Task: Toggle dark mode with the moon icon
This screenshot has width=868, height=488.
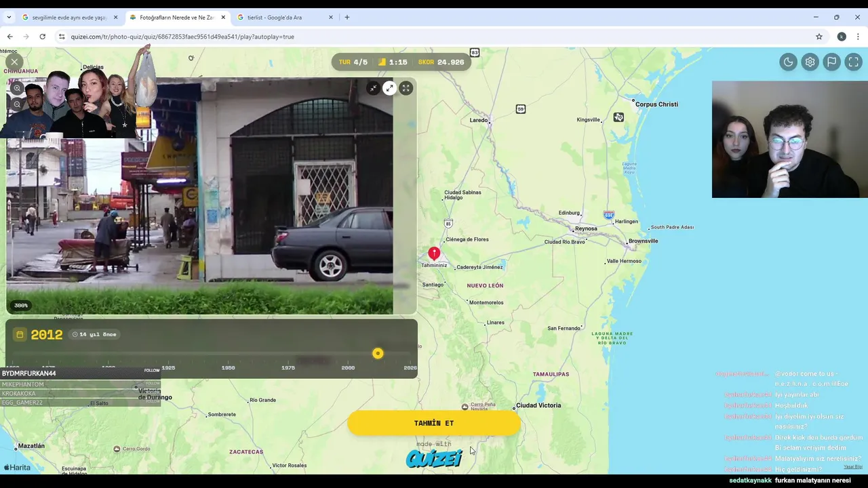Action: (x=789, y=62)
